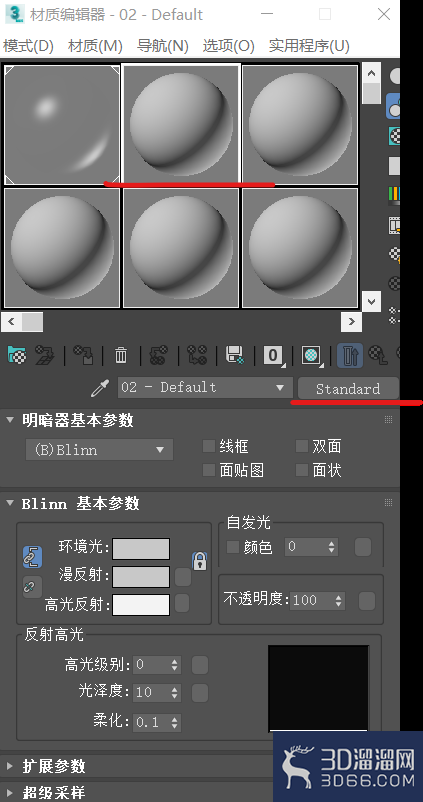Toggle the padlock map lock button
423x802 pixels.
199,561
